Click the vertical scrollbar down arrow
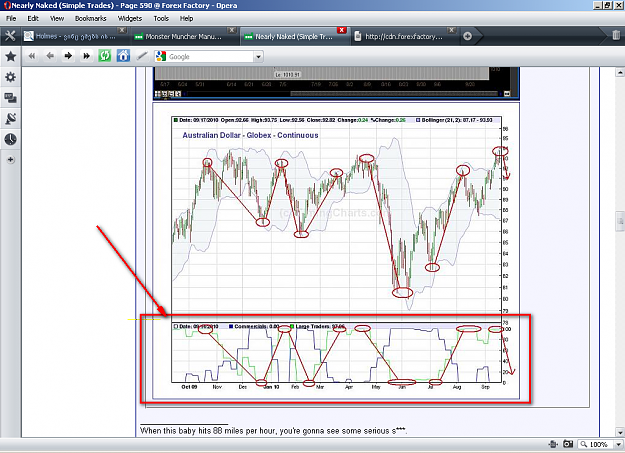This screenshot has height=453, width=625. tap(619, 432)
